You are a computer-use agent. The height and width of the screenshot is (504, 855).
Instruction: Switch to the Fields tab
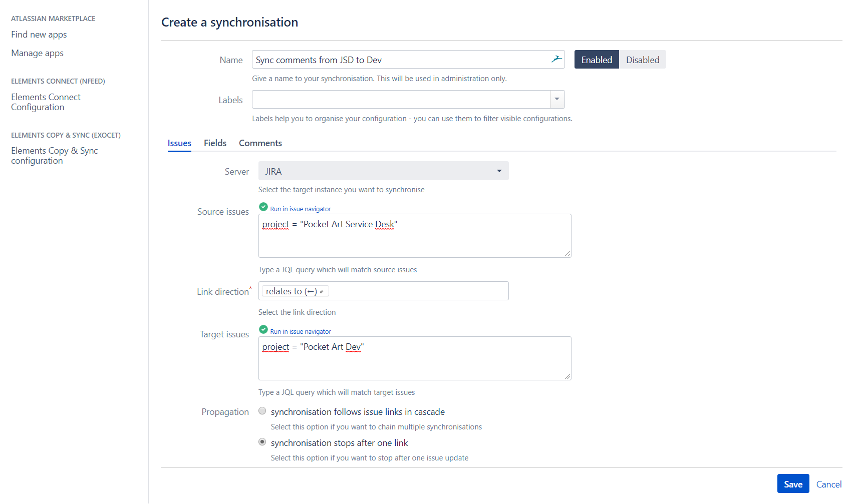tap(215, 143)
